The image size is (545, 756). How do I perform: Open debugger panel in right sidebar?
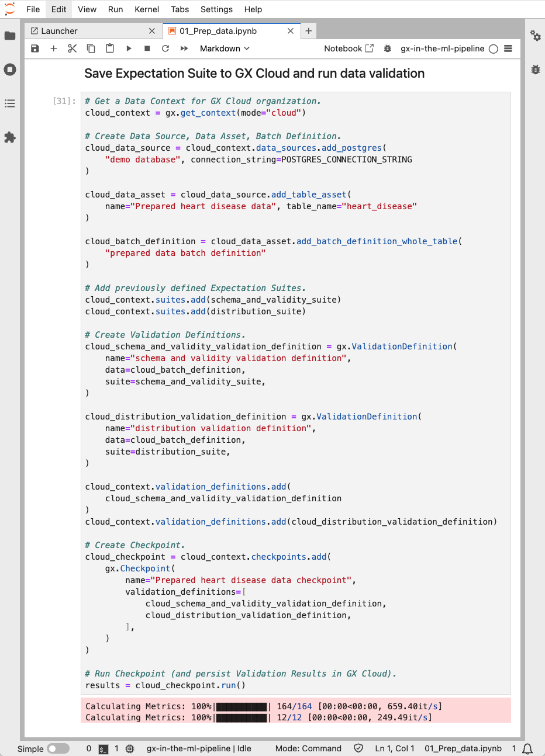tap(536, 70)
